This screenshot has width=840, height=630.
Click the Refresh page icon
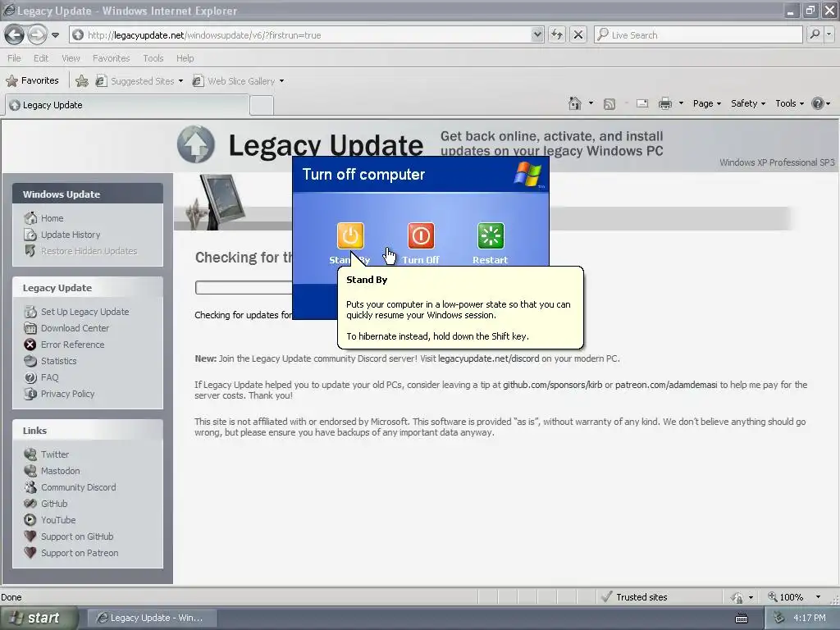click(x=557, y=34)
